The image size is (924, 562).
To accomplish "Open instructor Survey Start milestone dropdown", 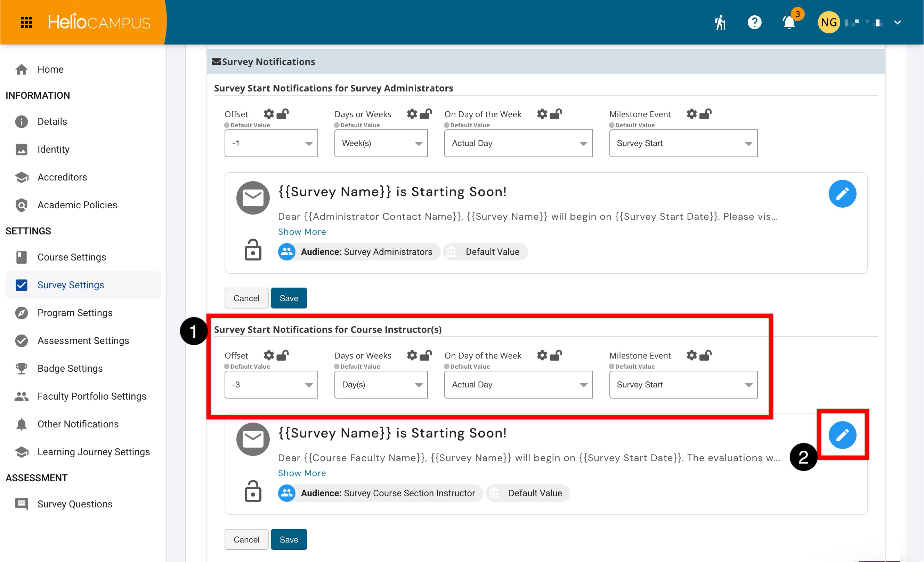I will (x=683, y=385).
